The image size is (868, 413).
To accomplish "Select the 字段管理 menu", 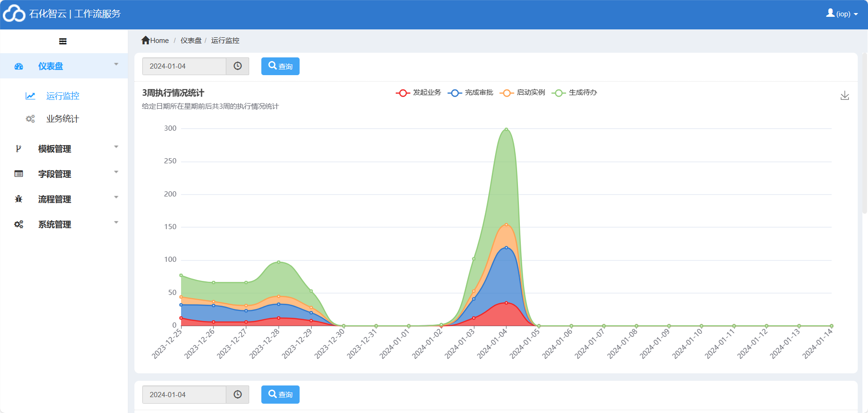I will click(55, 174).
